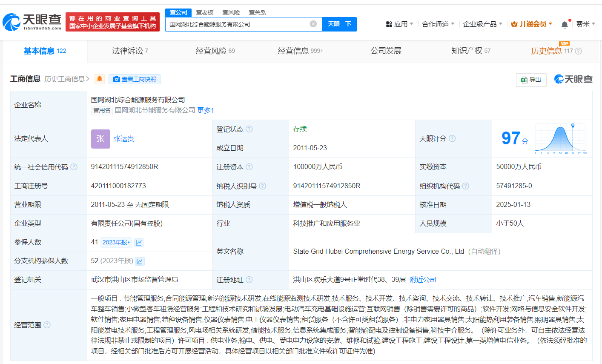Open the 合作通道 dropdown
The image size is (602, 364).
point(438,24)
